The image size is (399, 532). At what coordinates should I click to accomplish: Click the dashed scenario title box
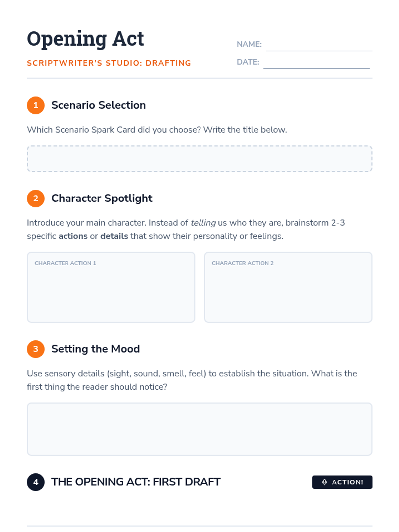pos(199,159)
